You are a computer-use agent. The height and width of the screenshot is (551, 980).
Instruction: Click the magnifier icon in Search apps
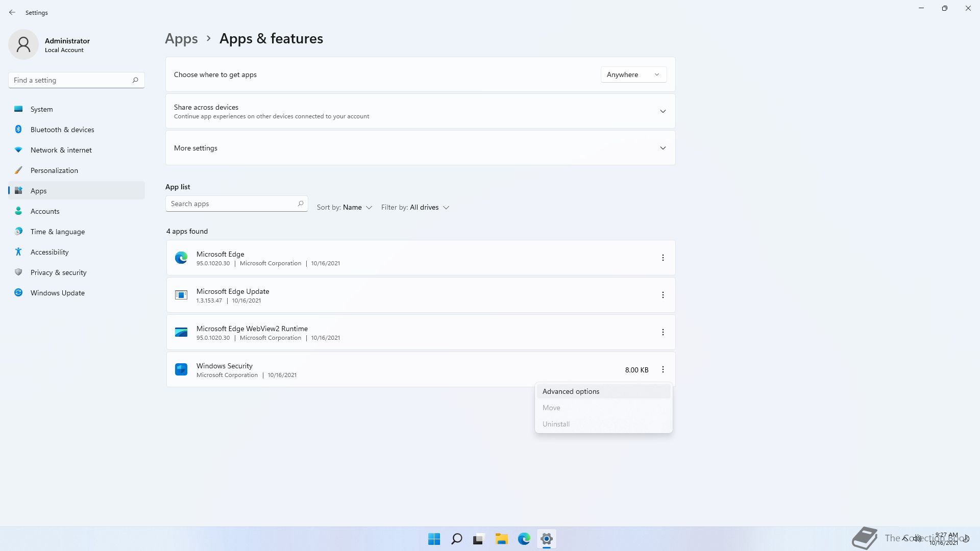pos(301,204)
